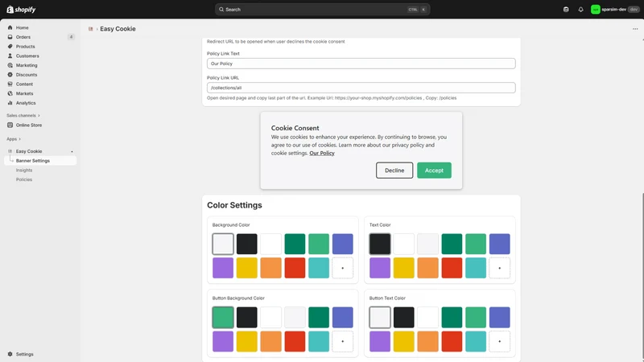Open the Online Store icon
Image resolution: width=644 pixels, height=362 pixels.
10,125
